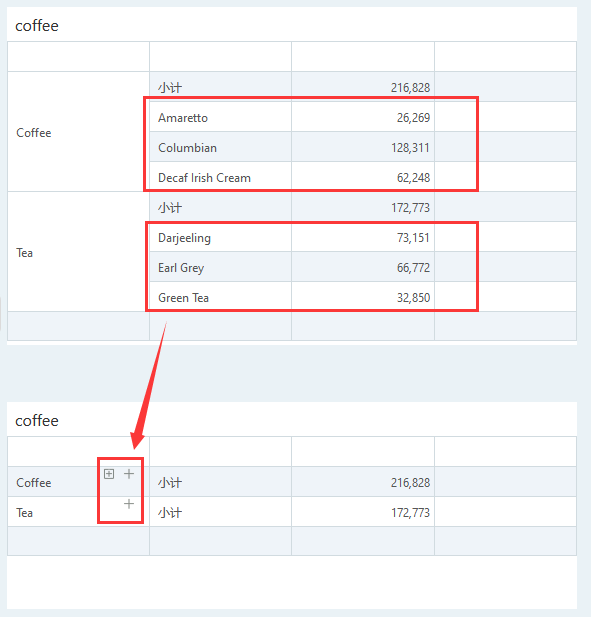Click the Earl Grey cell
This screenshot has height=617, width=591.
(x=220, y=267)
